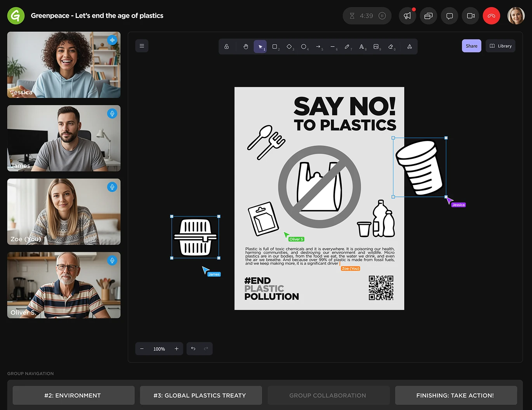Choose the Diamond shape tool

(289, 47)
